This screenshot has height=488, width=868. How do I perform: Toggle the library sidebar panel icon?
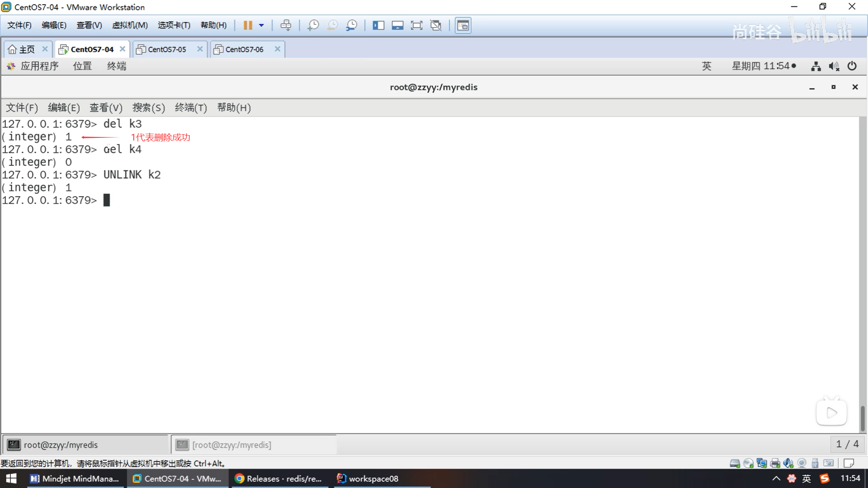click(378, 25)
